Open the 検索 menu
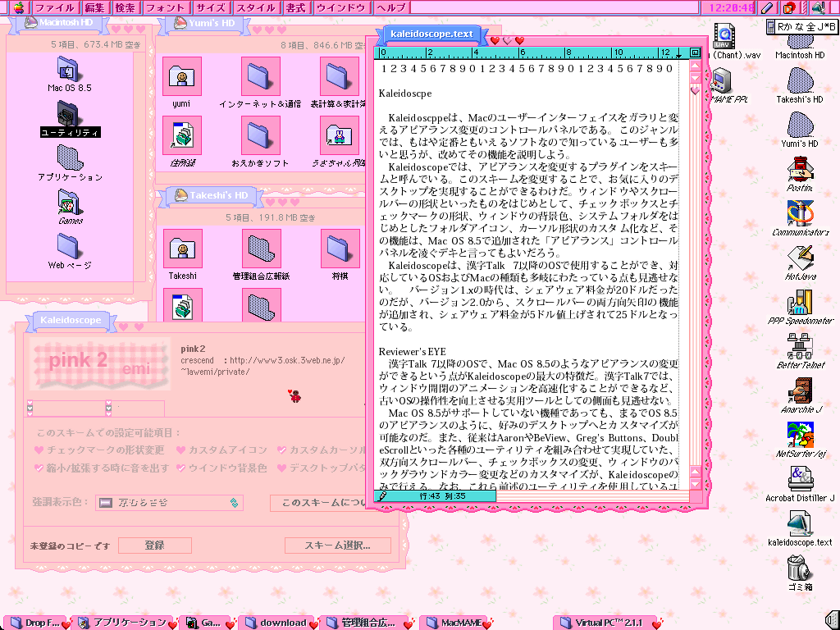 [x=126, y=7]
